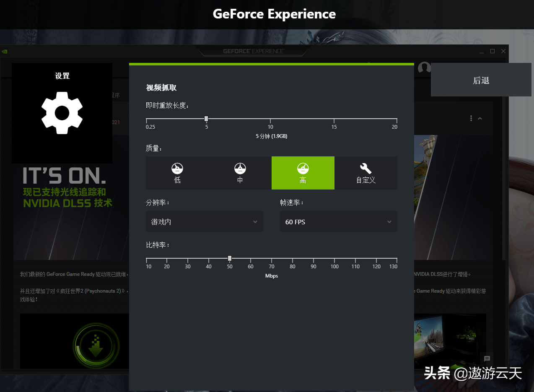Click the instant replay length slider handle
Image resolution: width=534 pixels, height=392 pixels.
pyautogui.click(x=206, y=119)
